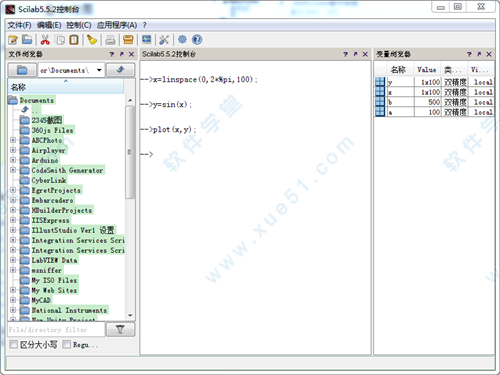500x375 pixels.
Task: Open the ? help menu
Action: (145, 25)
